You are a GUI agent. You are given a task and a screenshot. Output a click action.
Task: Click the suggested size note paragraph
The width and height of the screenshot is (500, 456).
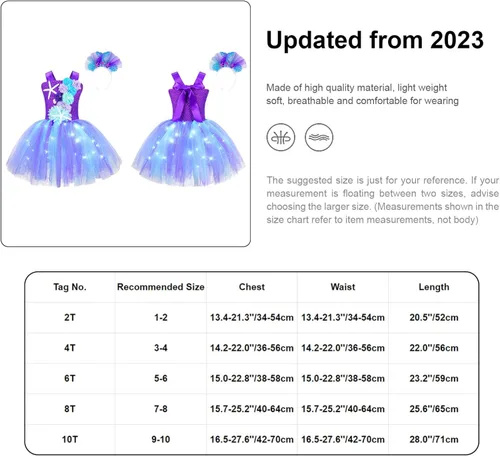point(382,200)
